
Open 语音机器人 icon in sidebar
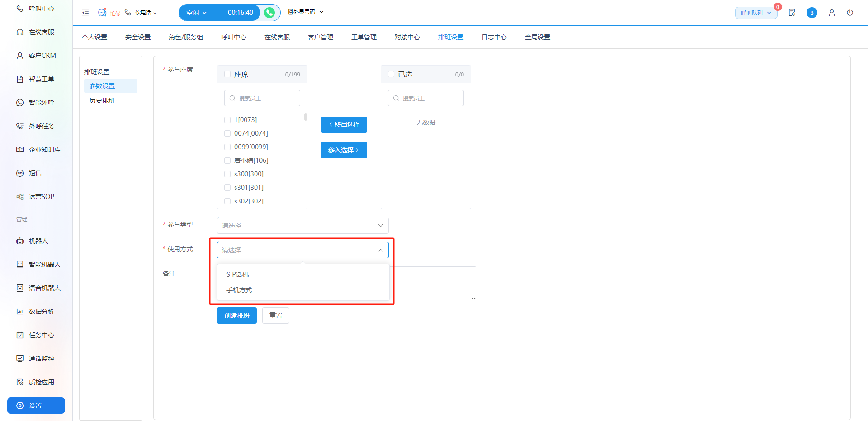pos(20,288)
